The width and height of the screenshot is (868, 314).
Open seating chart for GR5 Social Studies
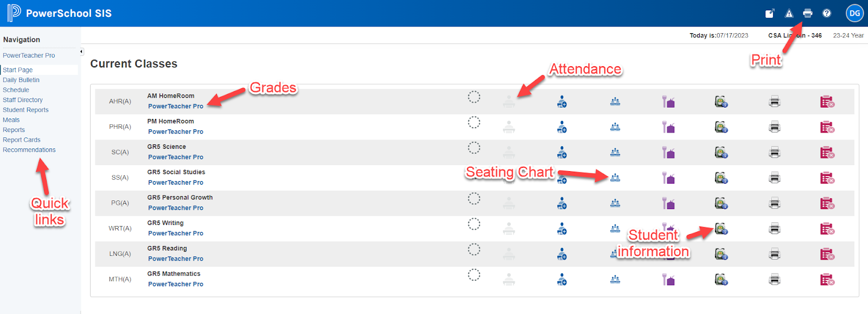[x=615, y=178]
